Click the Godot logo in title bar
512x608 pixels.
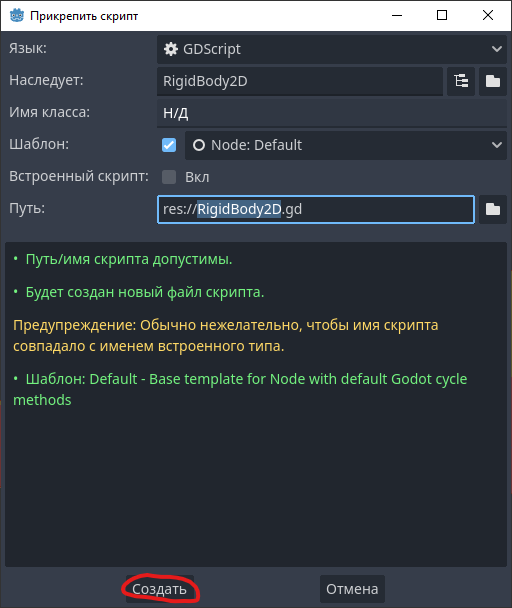[17, 16]
